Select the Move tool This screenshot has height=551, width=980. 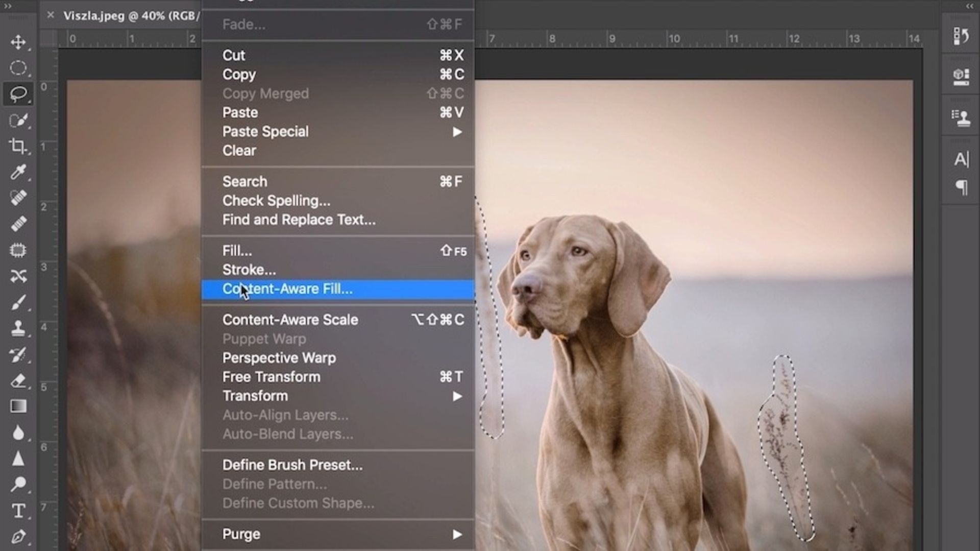(x=18, y=42)
